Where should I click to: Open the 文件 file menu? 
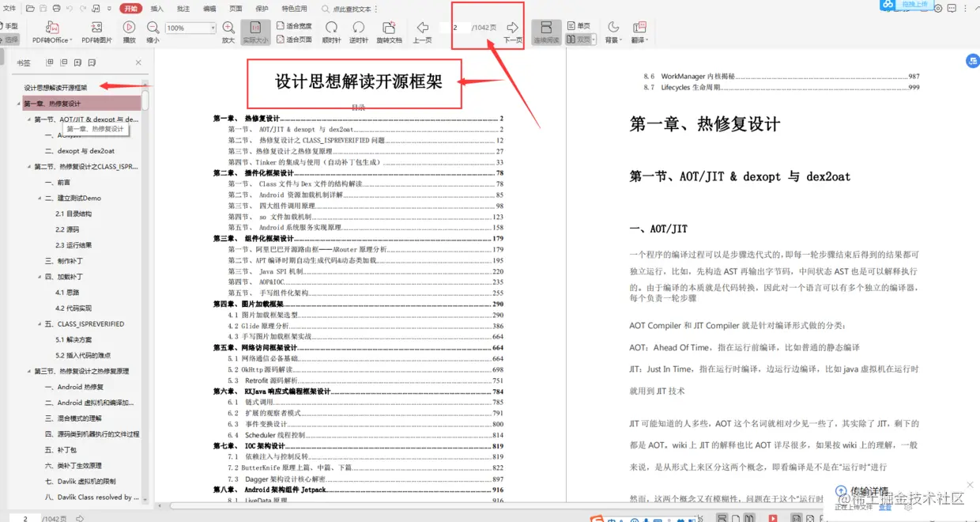[x=9, y=9]
